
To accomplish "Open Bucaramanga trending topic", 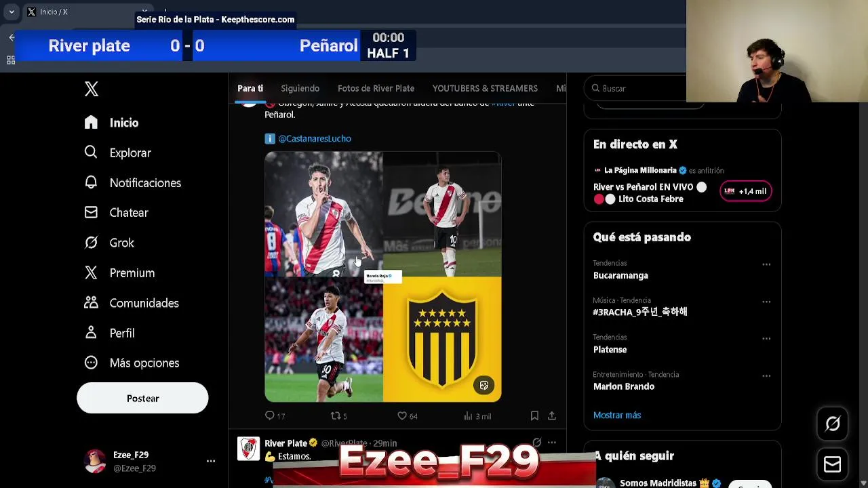I will [x=620, y=275].
